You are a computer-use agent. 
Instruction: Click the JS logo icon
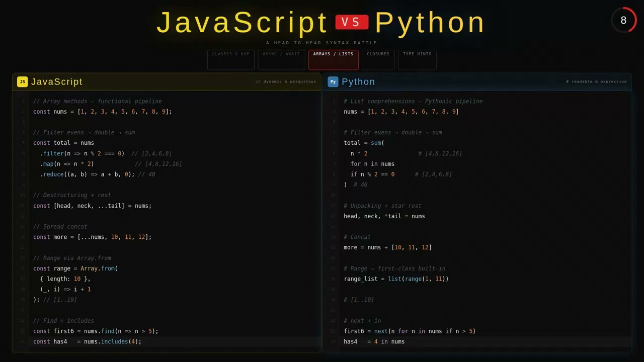23,82
